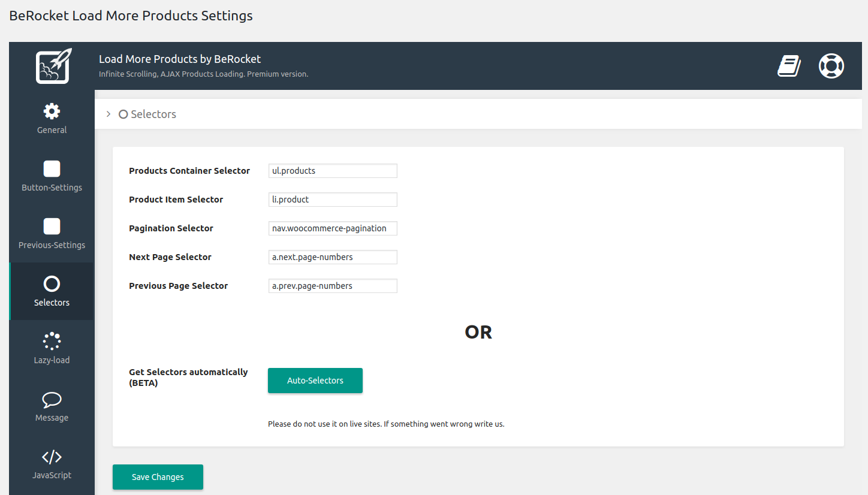The image size is (868, 495).
Task: Click the circle radio next to Selectors heading
Action: pos(123,113)
